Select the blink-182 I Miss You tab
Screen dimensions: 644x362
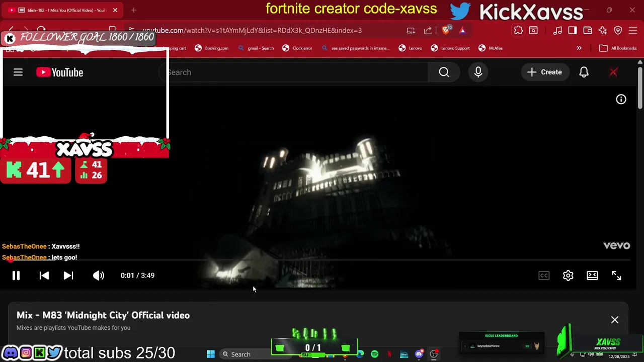(x=63, y=10)
